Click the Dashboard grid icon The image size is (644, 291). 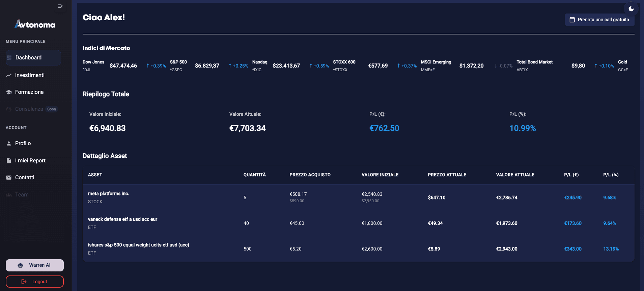[x=9, y=58]
